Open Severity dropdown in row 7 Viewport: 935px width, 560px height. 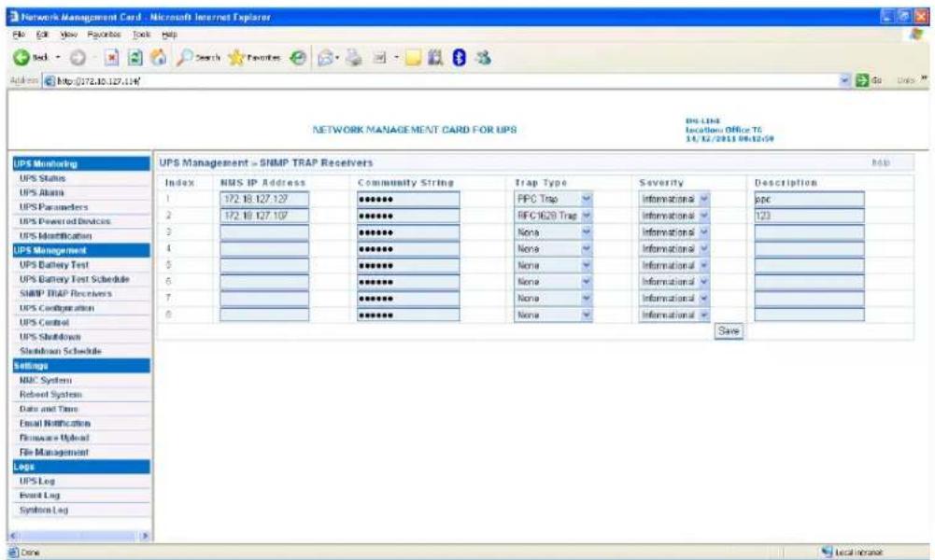pos(673,298)
